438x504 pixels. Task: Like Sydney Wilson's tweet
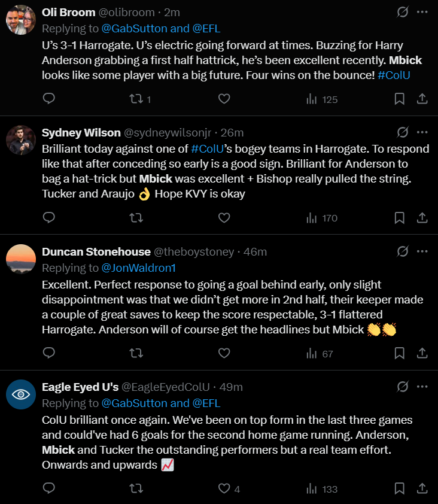(224, 218)
